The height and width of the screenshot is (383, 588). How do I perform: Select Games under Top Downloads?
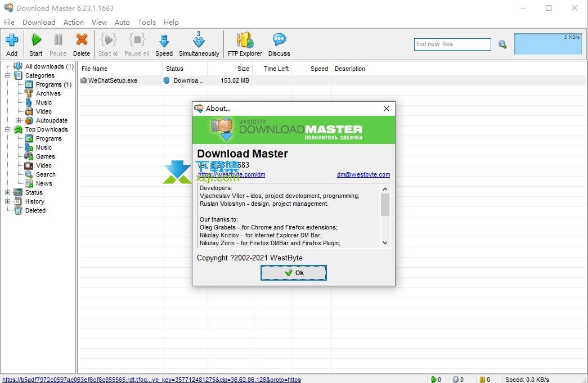(46, 156)
